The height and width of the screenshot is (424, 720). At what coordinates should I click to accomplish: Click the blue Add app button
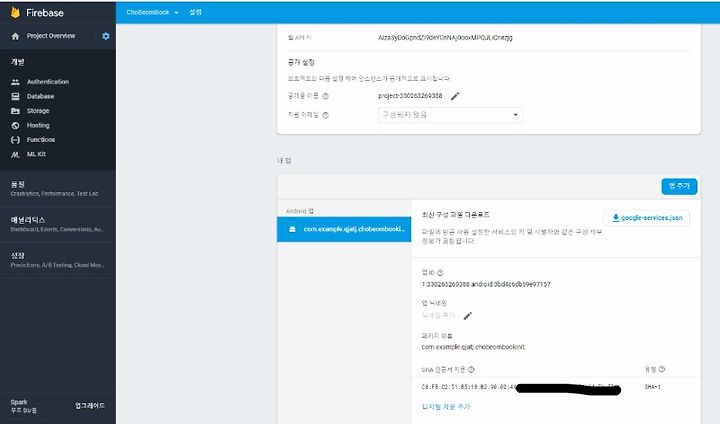679,186
